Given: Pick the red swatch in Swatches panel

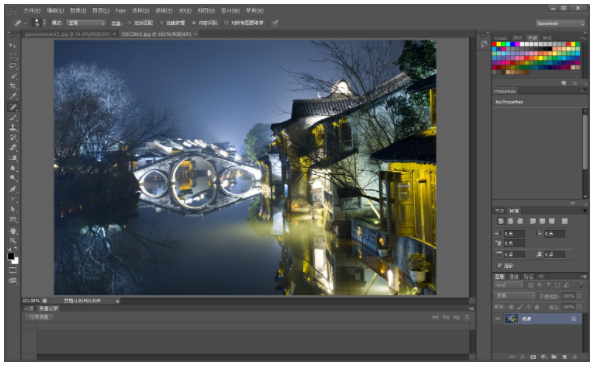Looking at the screenshot, I should coord(494,44).
